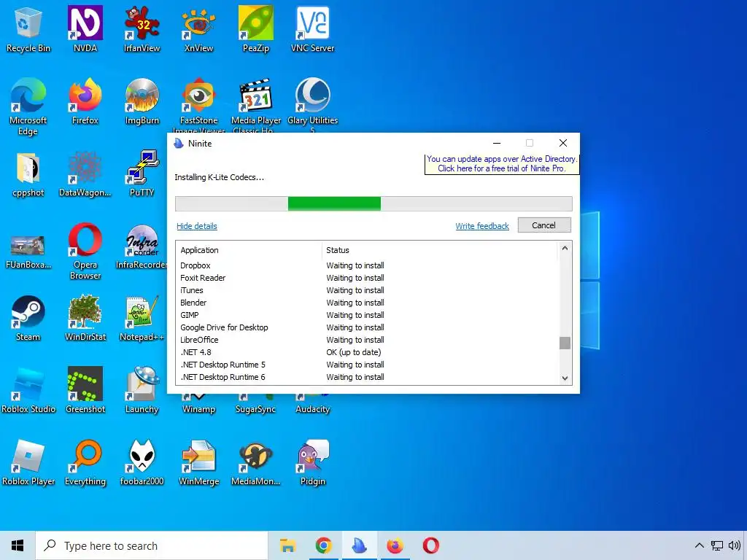Select the Microsoft Edge desktop shortcut

28,106
